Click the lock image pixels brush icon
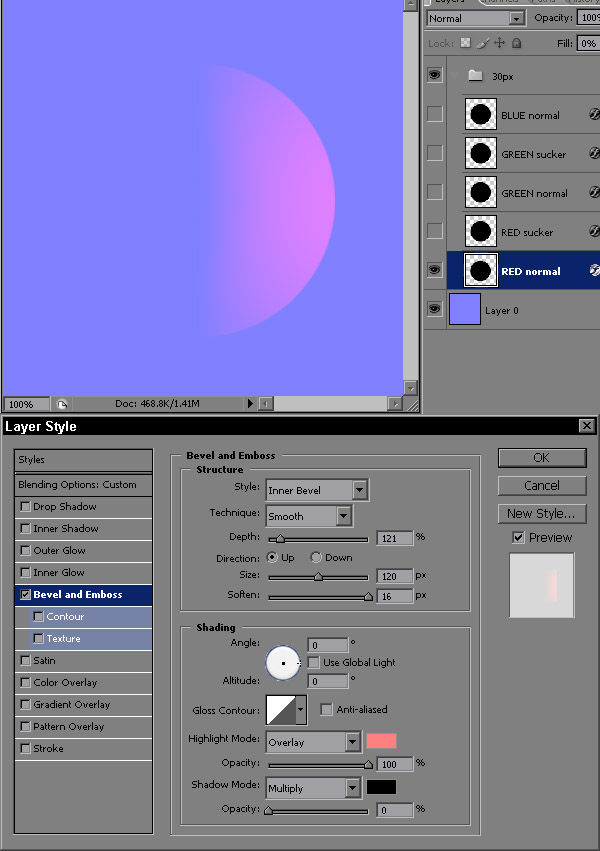Image resolution: width=600 pixels, height=851 pixels. (482, 43)
